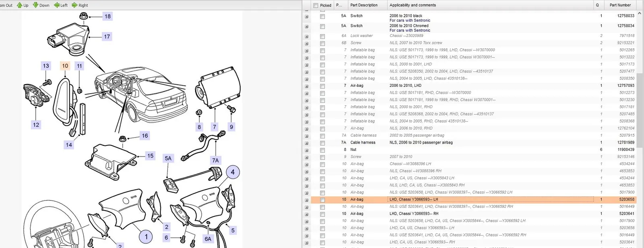
Task: Click the Left pan arrow icon
Action: (57, 5)
